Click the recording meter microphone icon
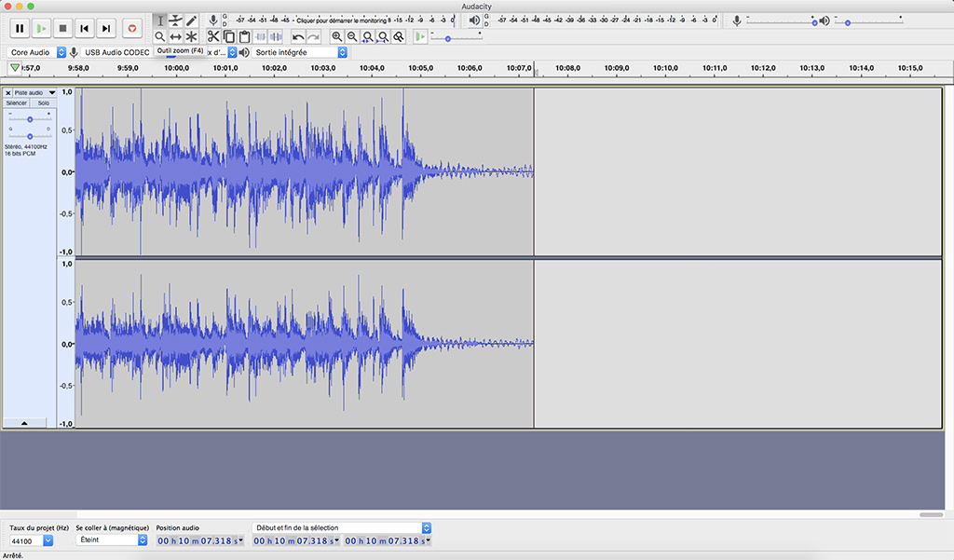This screenshot has height=560, width=954. (x=213, y=20)
